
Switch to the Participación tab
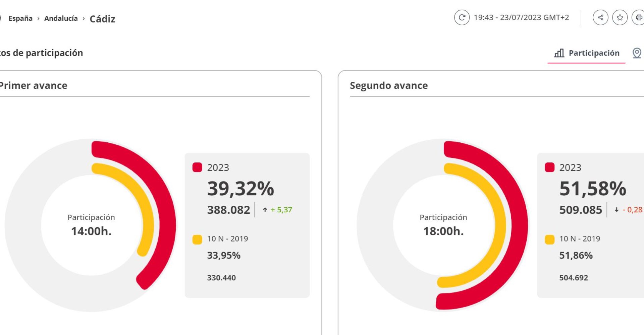(x=594, y=53)
